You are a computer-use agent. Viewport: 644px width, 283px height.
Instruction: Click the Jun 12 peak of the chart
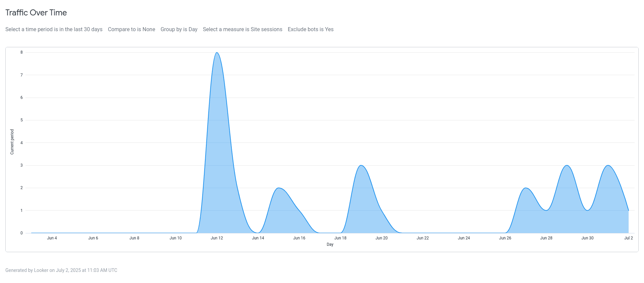217,53
